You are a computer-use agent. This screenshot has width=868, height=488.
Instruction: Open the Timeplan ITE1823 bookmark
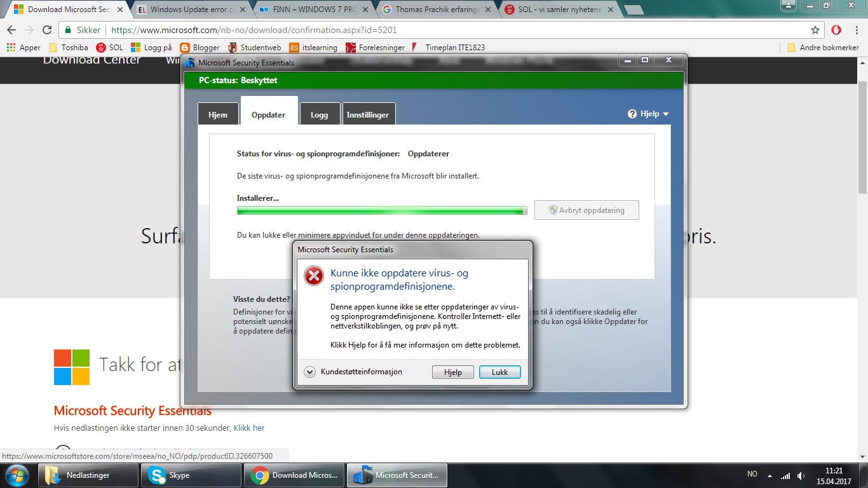[x=448, y=48]
